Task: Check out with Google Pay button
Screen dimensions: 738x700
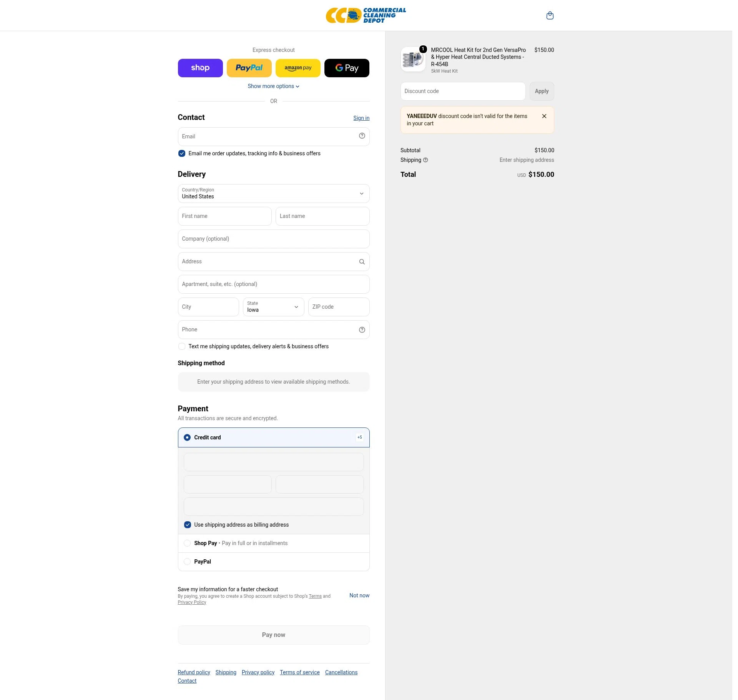Action: click(x=347, y=68)
